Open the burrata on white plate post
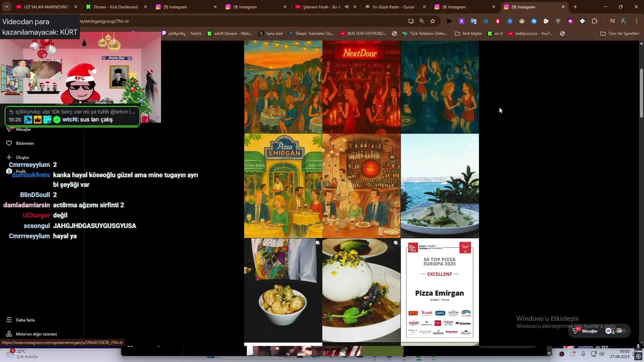The image size is (644, 362). coord(361,290)
